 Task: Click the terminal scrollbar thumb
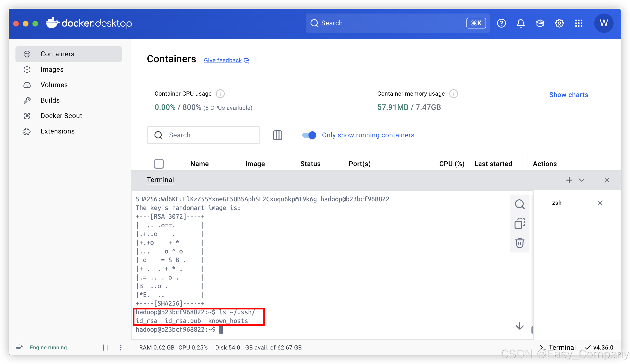coord(532,330)
